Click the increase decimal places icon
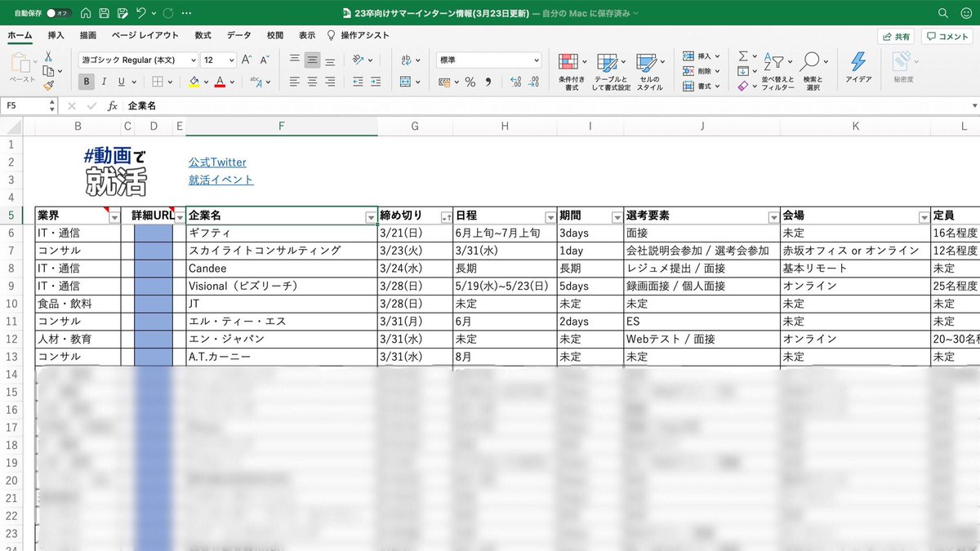The width and height of the screenshot is (980, 551). coord(515,82)
